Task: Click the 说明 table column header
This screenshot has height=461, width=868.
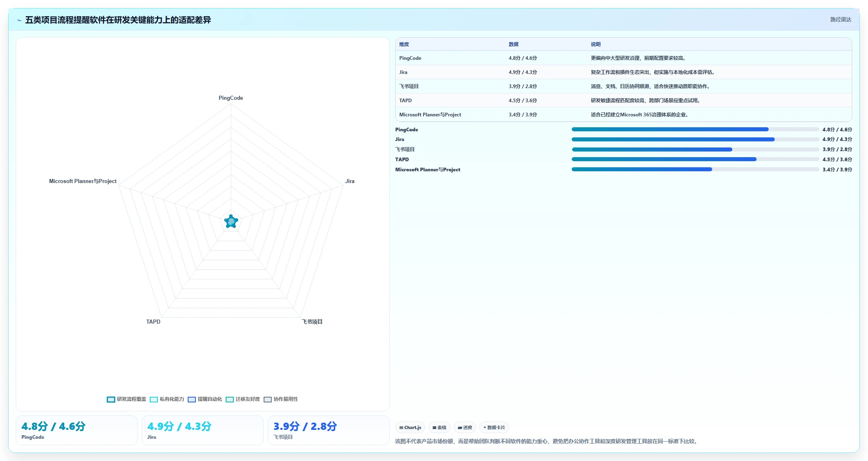Action: click(x=596, y=44)
